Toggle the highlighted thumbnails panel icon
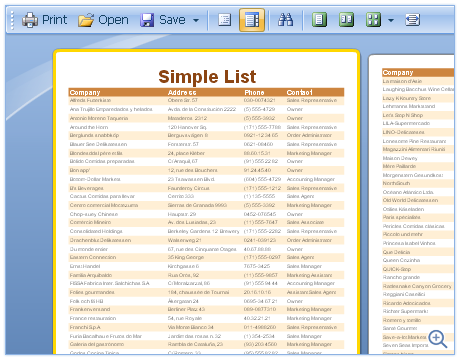Image resolution: width=460 pixels, height=360 pixels. (x=252, y=20)
